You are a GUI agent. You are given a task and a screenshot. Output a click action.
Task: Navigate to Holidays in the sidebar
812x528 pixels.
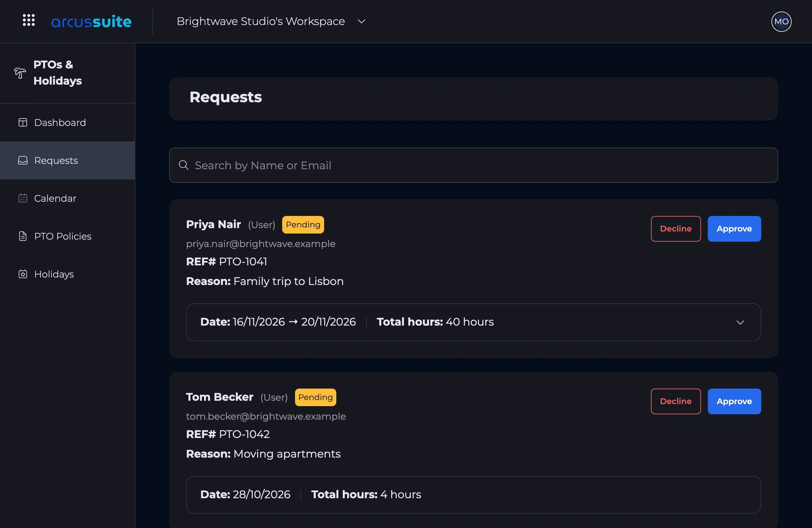pos(68,274)
